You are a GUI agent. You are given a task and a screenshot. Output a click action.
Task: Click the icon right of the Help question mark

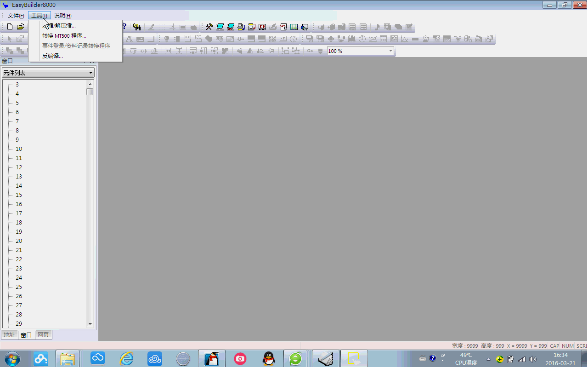tap(137, 27)
